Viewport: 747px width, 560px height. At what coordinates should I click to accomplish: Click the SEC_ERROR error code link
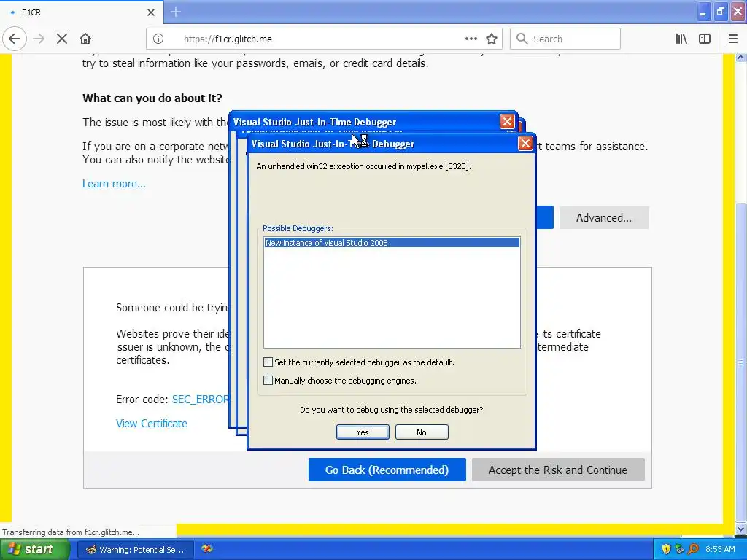click(201, 400)
